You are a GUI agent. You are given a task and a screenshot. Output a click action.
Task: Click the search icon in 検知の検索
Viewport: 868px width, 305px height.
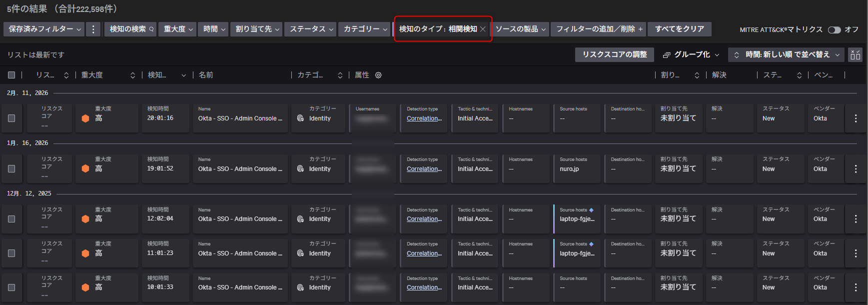[x=151, y=29]
